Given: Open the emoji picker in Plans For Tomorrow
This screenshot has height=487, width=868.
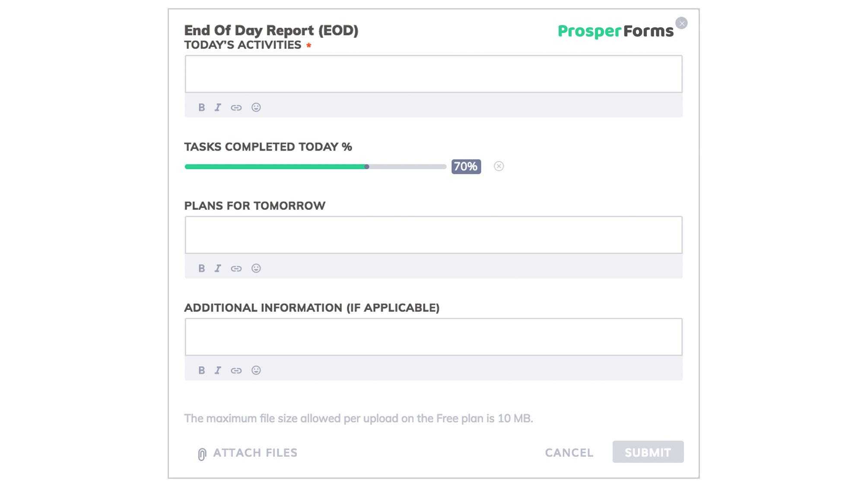Looking at the screenshot, I should tap(256, 268).
